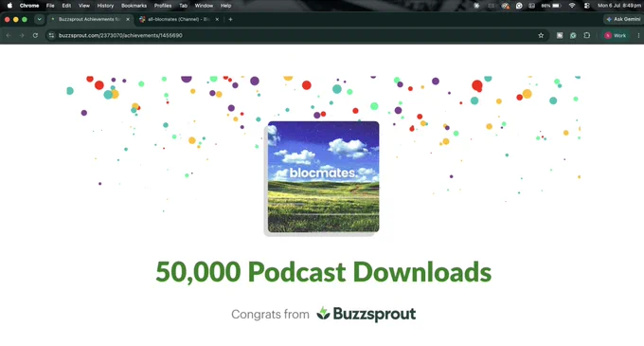Screen dimensions: 644x346
Task: Close the all-blocmates Channel tab
Action: tap(217, 19)
